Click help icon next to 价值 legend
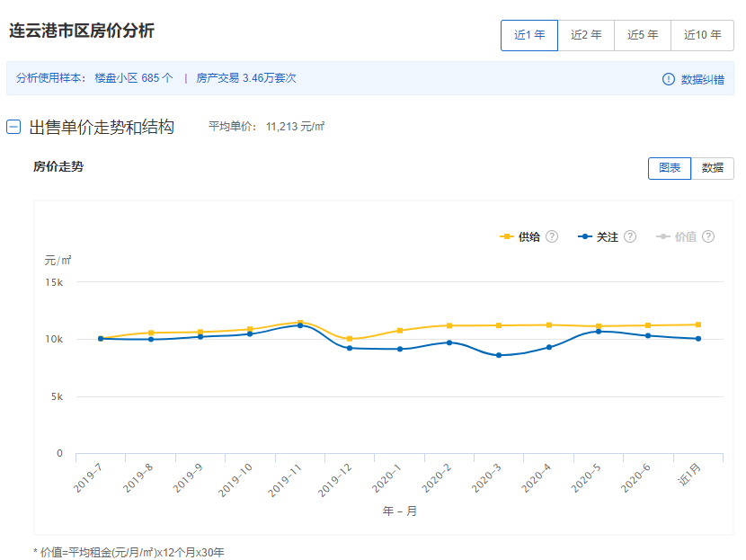 tap(708, 236)
